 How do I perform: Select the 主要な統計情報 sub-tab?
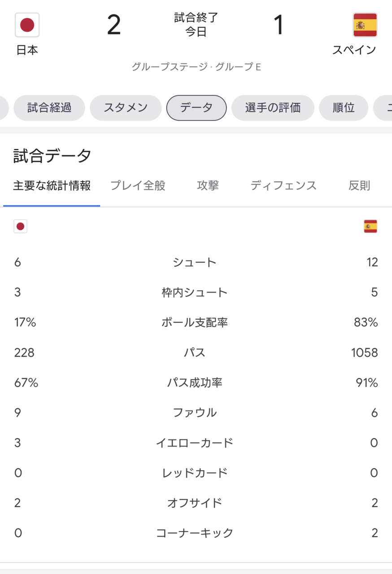pyautogui.click(x=52, y=186)
